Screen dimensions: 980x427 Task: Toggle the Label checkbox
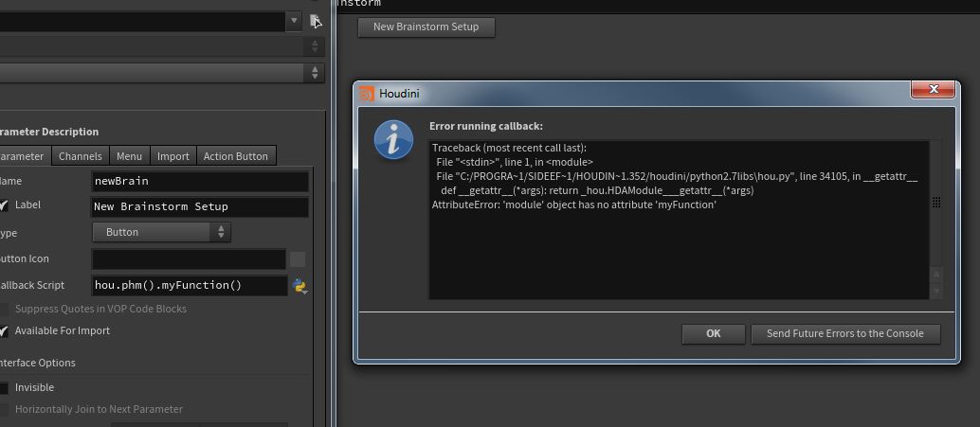[x=4, y=205]
